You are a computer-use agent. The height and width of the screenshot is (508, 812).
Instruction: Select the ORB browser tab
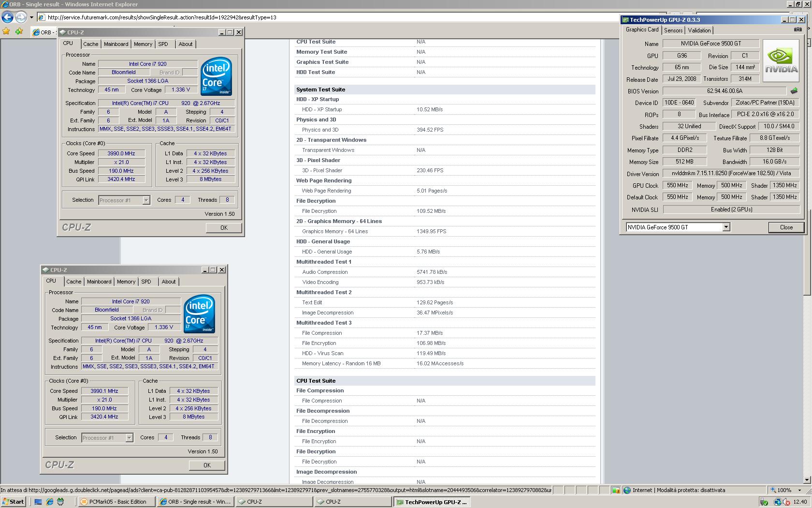click(x=43, y=32)
